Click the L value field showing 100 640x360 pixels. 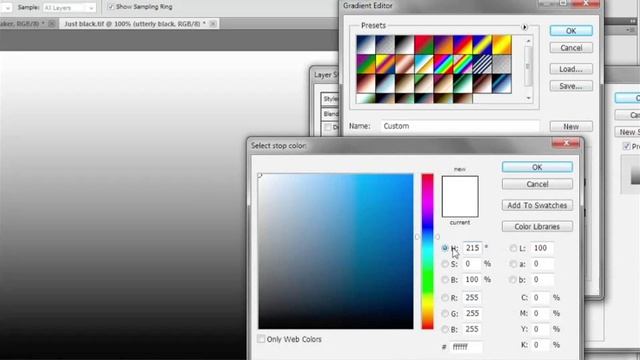pyautogui.click(x=542, y=248)
